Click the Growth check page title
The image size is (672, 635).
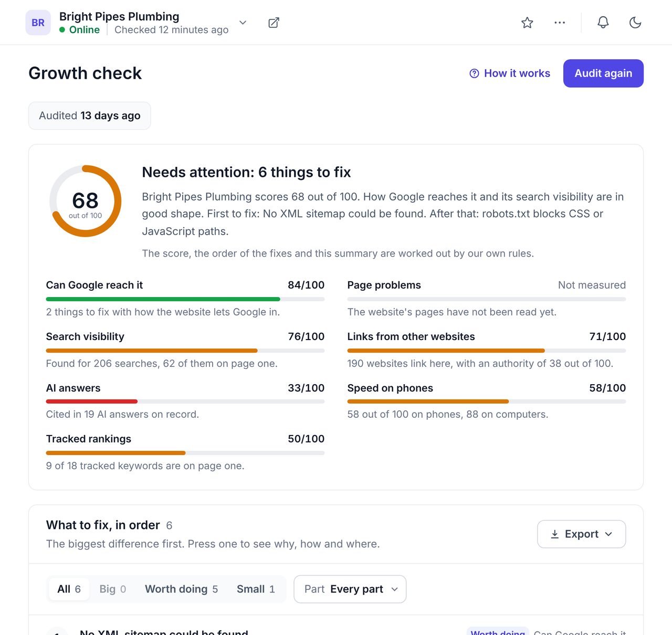click(85, 73)
